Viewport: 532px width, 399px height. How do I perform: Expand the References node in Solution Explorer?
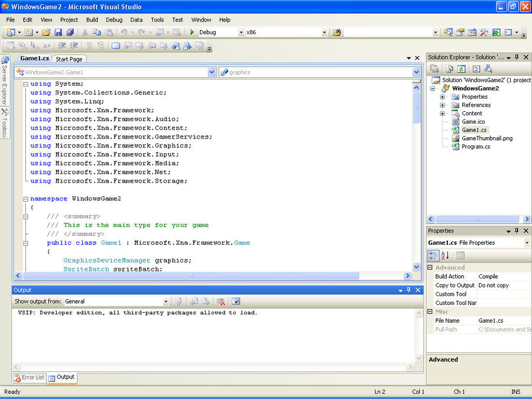pos(442,105)
